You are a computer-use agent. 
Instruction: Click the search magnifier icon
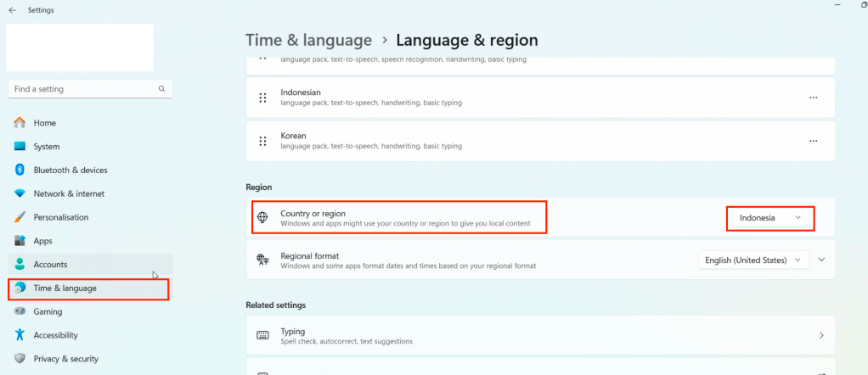pyautogui.click(x=161, y=89)
